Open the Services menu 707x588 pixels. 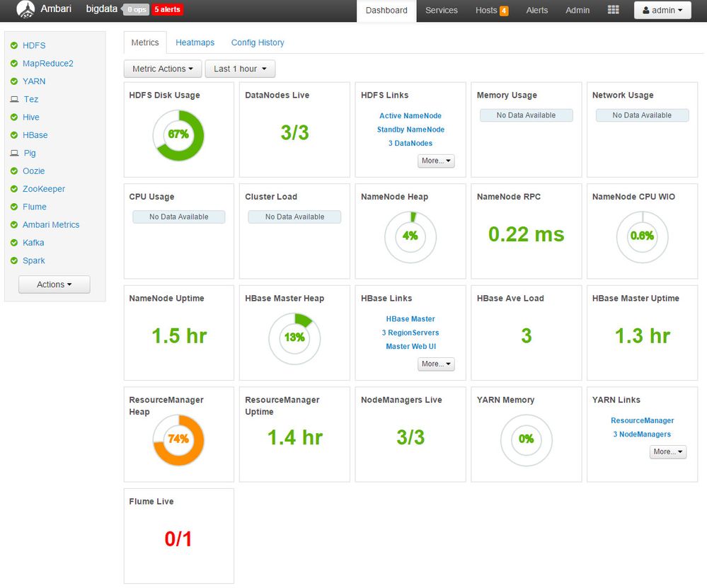pyautogui.click(x=442, y=11)
